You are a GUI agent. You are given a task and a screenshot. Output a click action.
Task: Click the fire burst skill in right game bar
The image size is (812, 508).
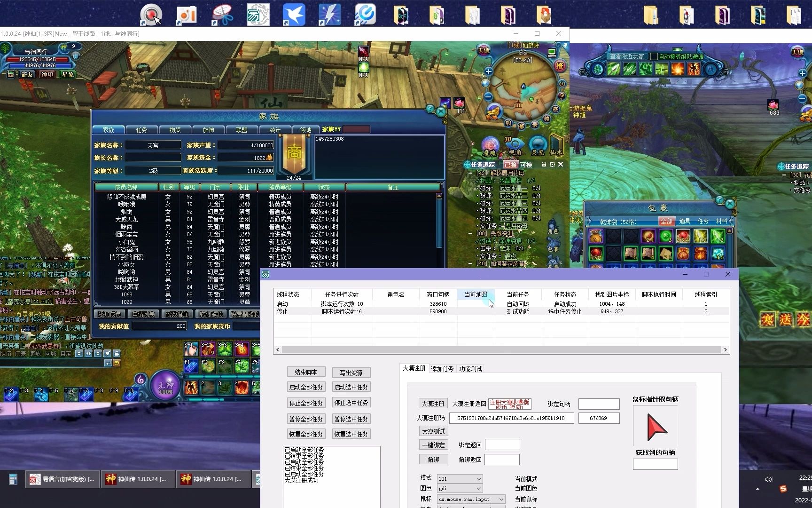click(x=677, y=70)
